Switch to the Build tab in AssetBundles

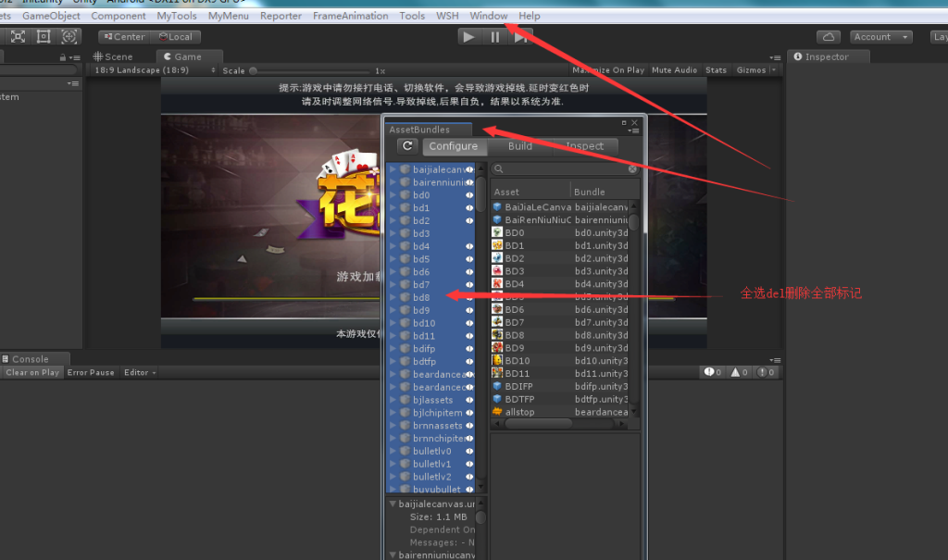coord(520,145)
